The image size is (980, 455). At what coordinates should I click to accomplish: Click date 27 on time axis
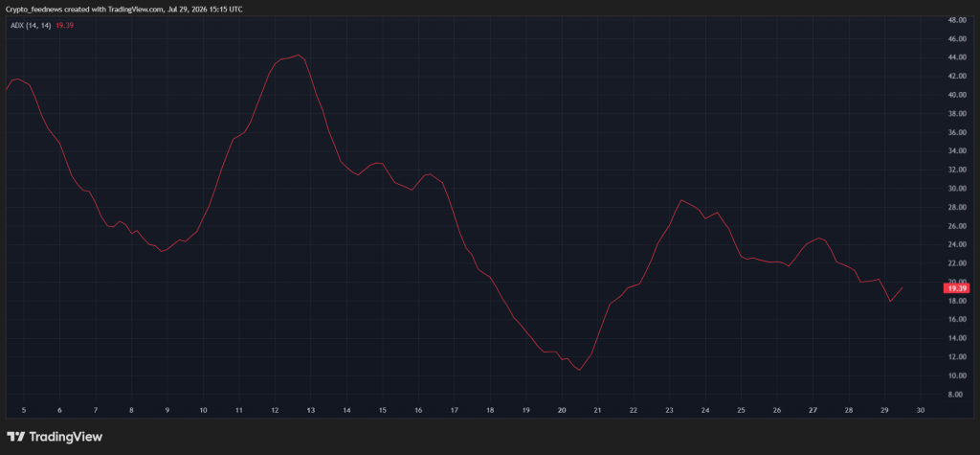[813, 411]
